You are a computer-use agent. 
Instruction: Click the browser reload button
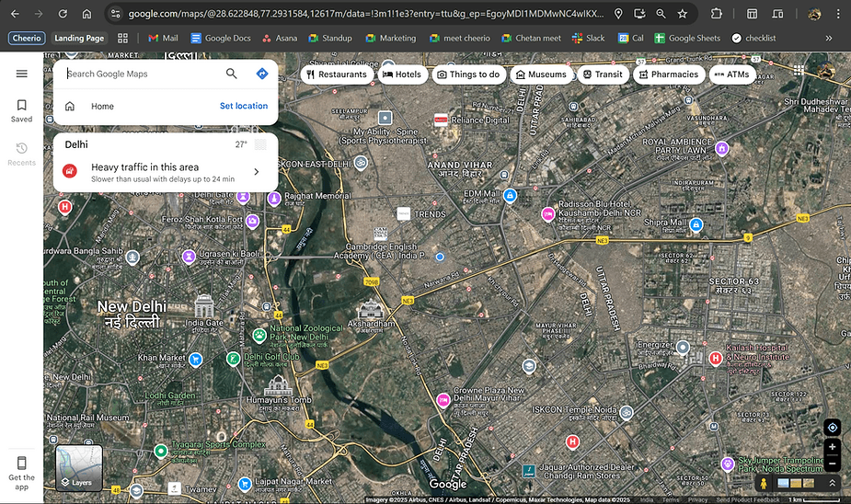(63, 14)
